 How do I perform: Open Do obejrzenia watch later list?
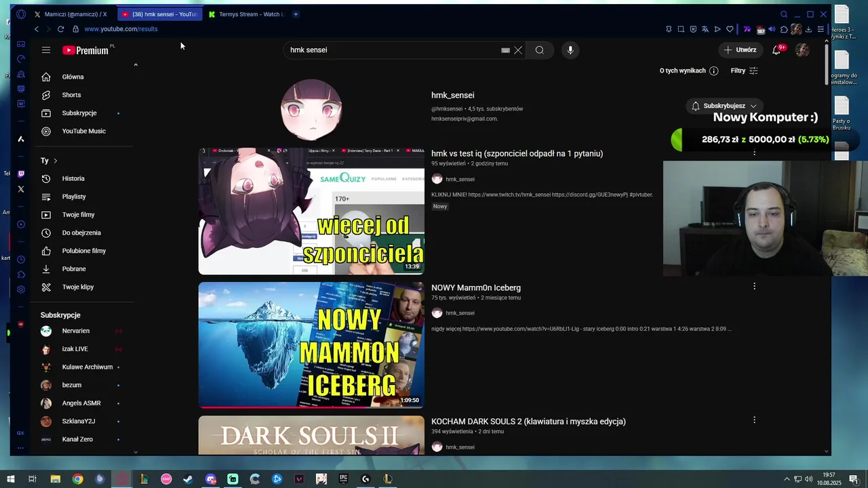coord(81,232)
